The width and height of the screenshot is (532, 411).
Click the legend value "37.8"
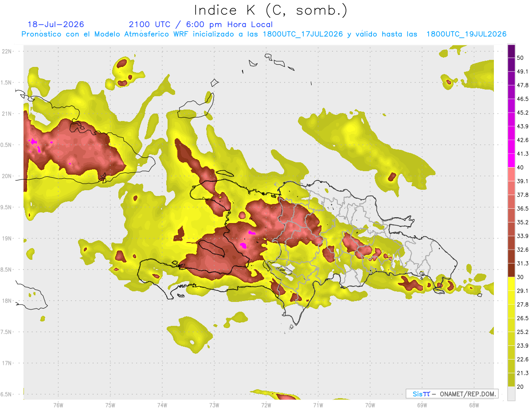[522, 195]
